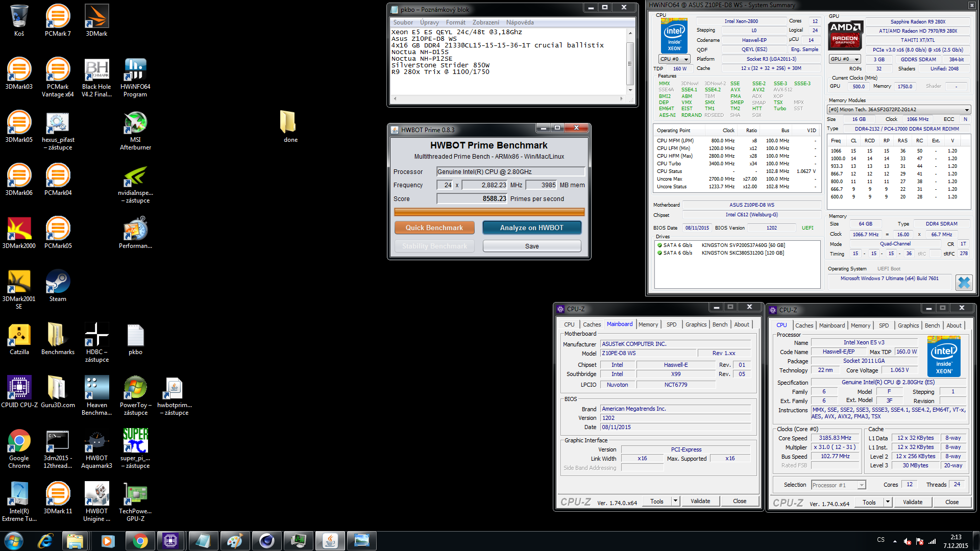Open the PCMark 7 desktop shortcut

(58, 20)
